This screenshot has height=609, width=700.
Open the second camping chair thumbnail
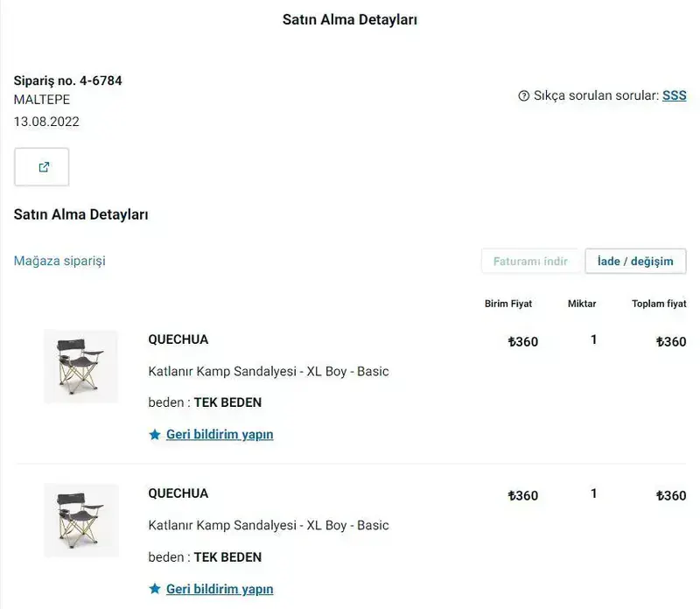tap(80, 520)
